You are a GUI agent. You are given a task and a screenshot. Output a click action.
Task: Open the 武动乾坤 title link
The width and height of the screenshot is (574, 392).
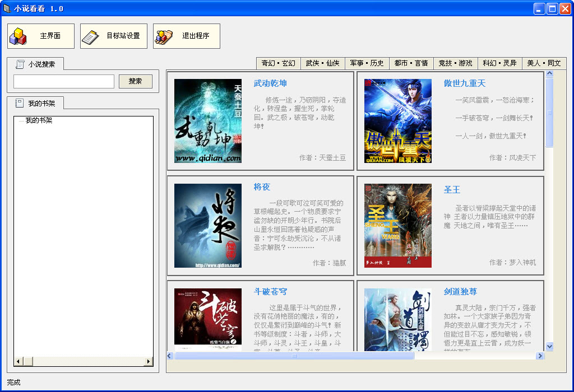tap(270, 83)
